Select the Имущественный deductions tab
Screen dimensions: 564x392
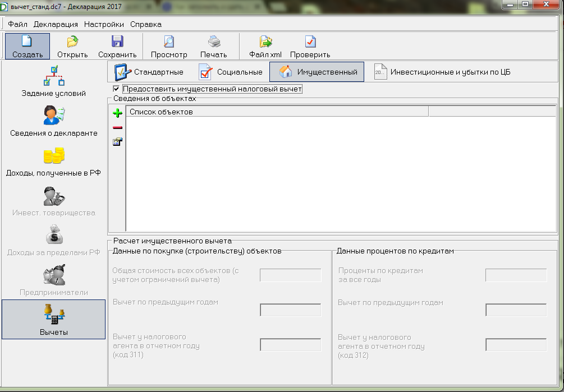(x=317, y=72)
